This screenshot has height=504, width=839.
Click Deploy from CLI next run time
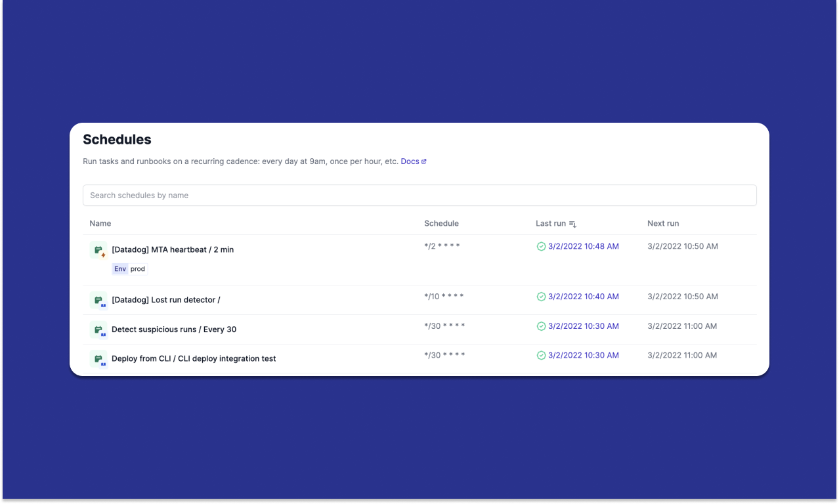pos(682,355)
